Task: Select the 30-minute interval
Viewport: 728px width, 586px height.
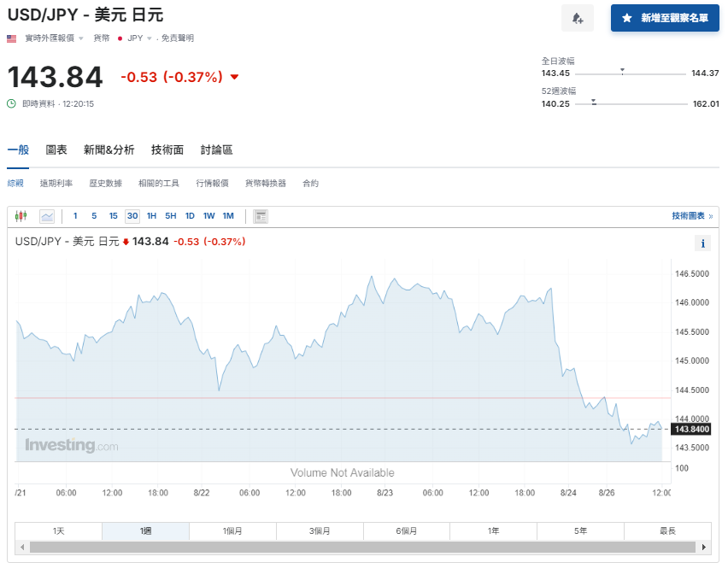Action: pos(132,216)
